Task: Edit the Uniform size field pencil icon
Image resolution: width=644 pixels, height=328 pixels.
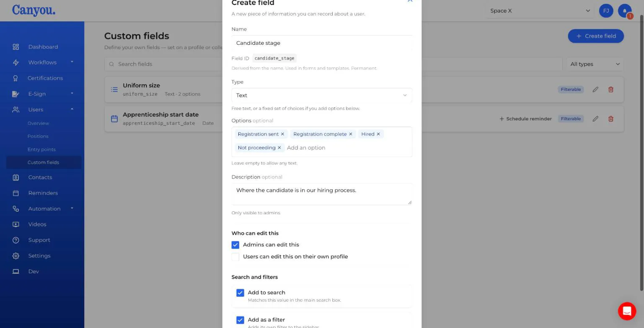Action: pos(595,90)
